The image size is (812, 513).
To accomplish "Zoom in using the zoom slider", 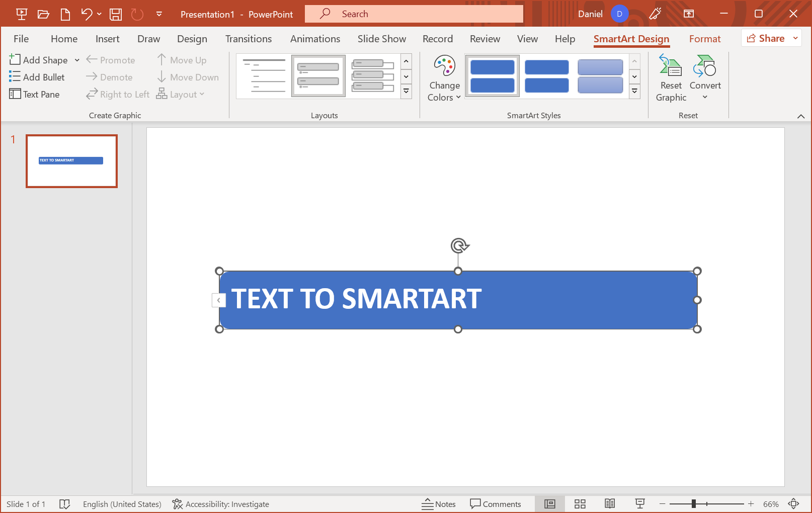I will [x=751, y=503].
